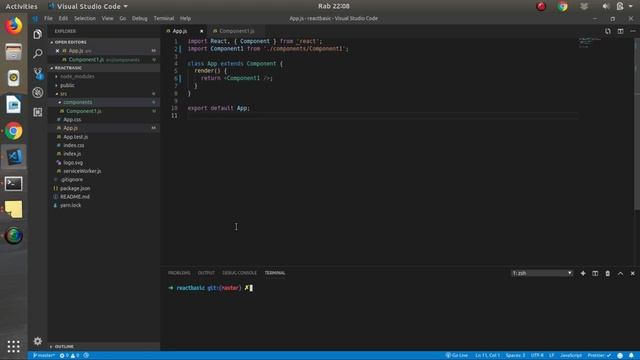Click the master git branch in status bar

(44, 356)
